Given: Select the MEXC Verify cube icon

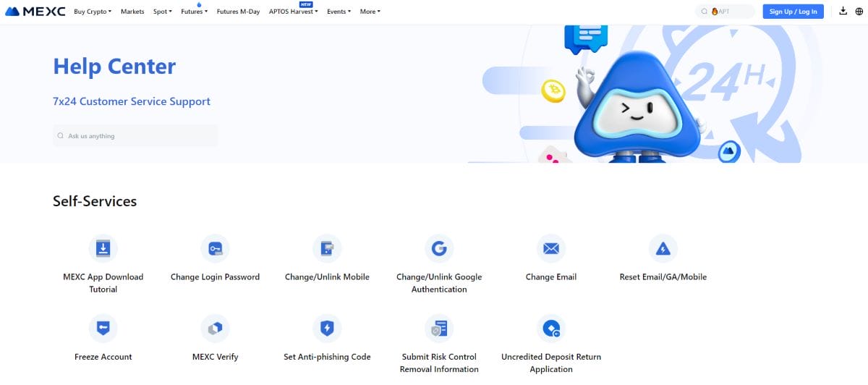Looking at the screenshot, I should click(x=215, y=329).
